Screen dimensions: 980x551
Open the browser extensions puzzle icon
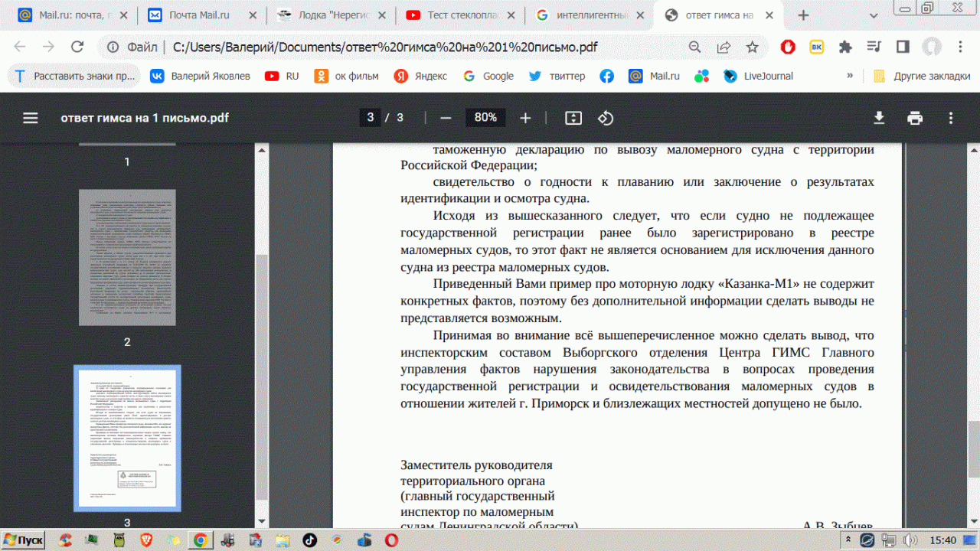coord(845,47)
